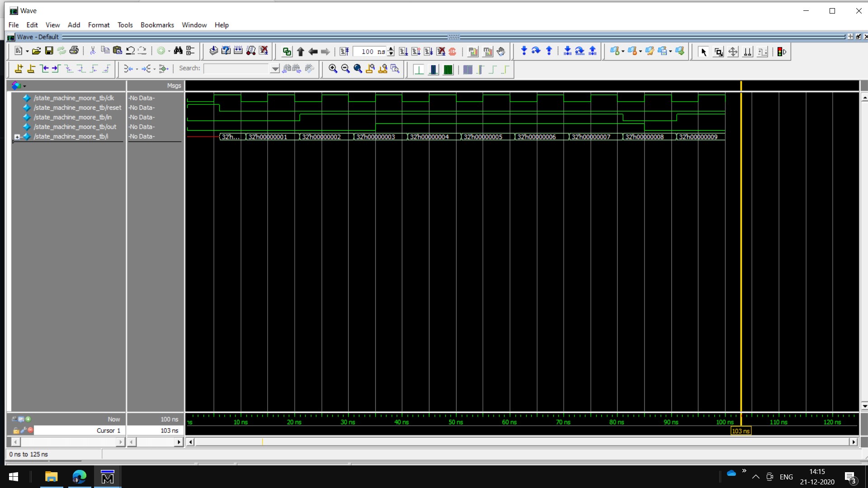Screen dimensions: 868x488
Task: Select the state_machine_moore_tb/reset signal
Action: (77, 108)
